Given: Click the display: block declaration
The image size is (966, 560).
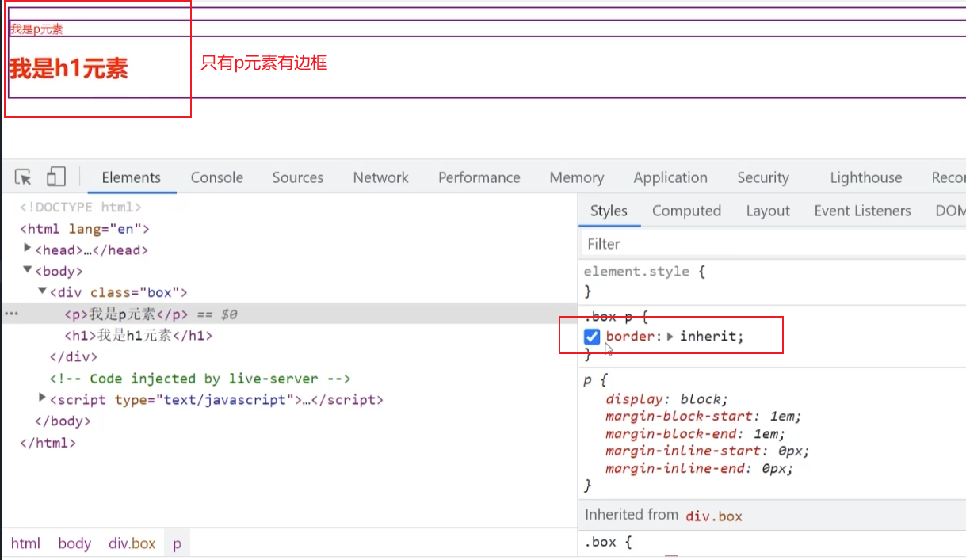Looking at the screenshot, I should [666, 398].
